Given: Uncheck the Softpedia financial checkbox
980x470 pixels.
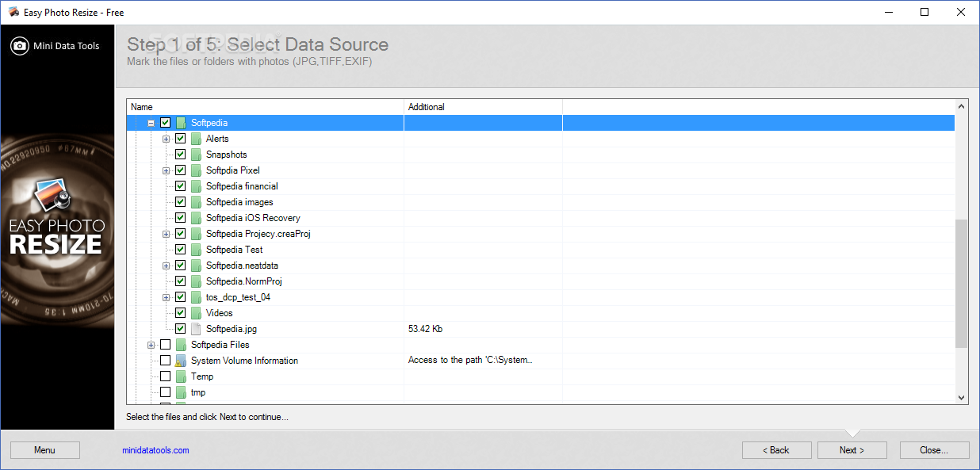Looking at the screenshot, I should 180,186.
